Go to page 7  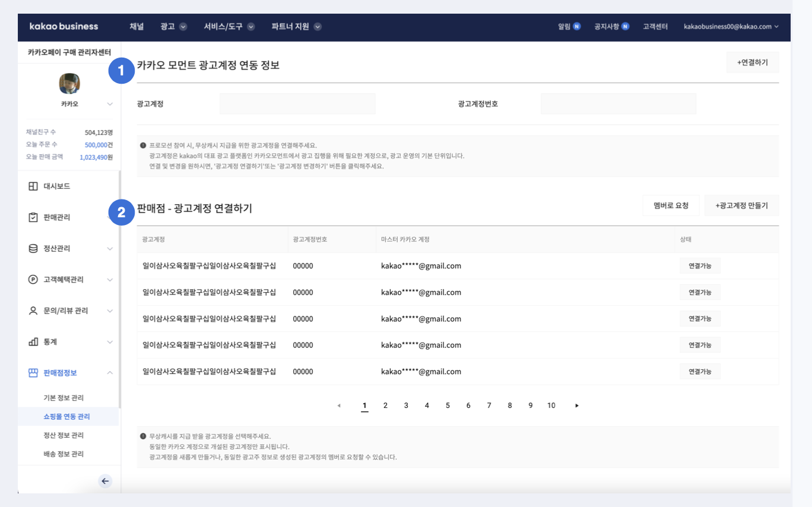489,405
